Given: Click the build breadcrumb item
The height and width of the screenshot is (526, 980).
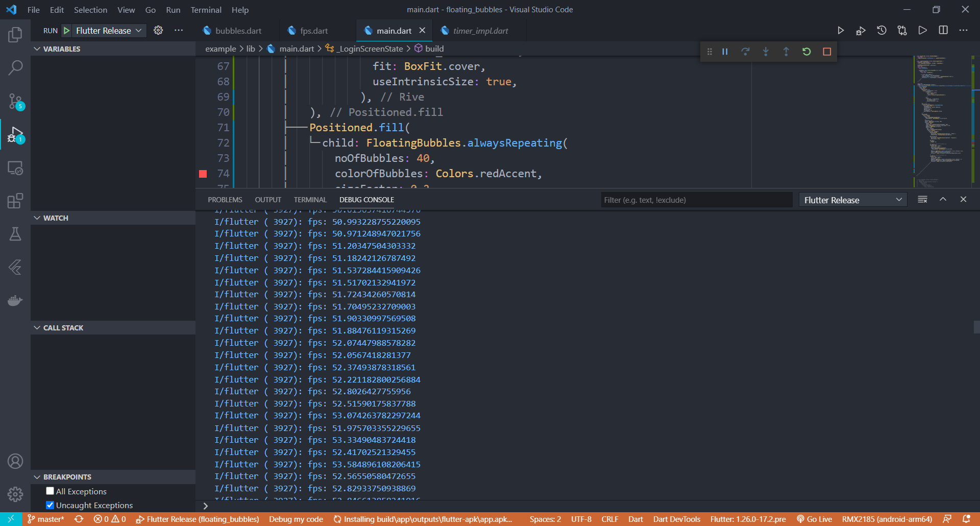Looking at the screenshot, I should (x=429, y=49).
